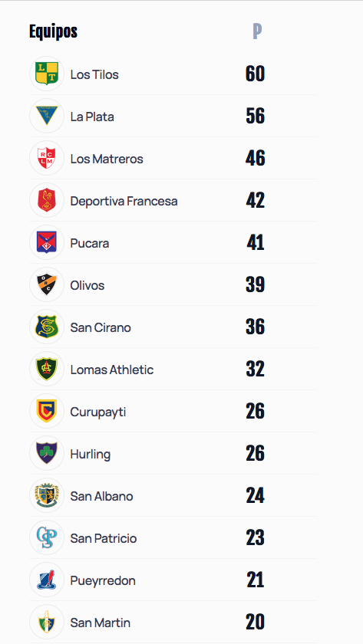Click the Pueyrredon club emblem
This screenshot has width=363, height=644.
pos(47,580)
